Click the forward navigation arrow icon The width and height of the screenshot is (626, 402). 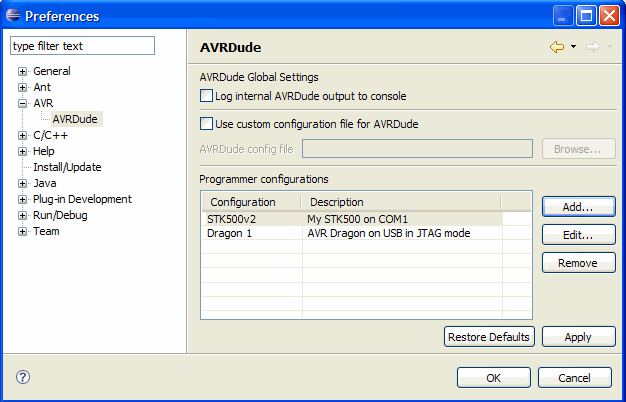point(592,47)
